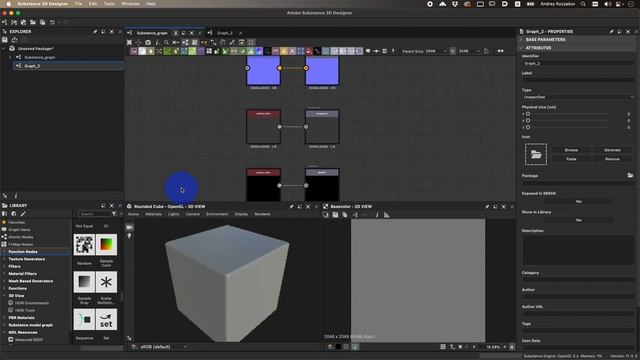The image size is (640, 360).
Task: Click the Identifier input field
Action: click(578, 64)
